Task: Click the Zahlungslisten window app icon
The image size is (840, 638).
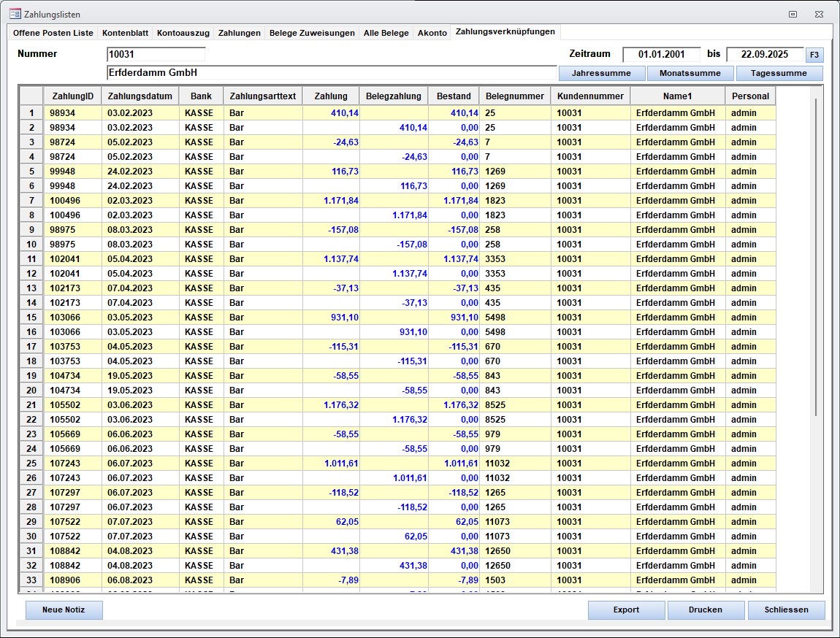Action: click(15, 14)
